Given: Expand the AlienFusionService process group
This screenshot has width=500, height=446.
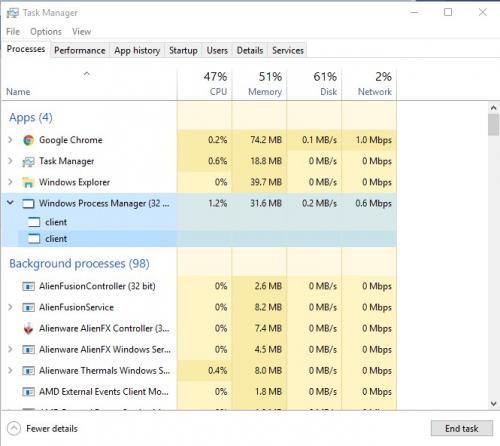Looking at the screenshot, I should pos(10,307).
